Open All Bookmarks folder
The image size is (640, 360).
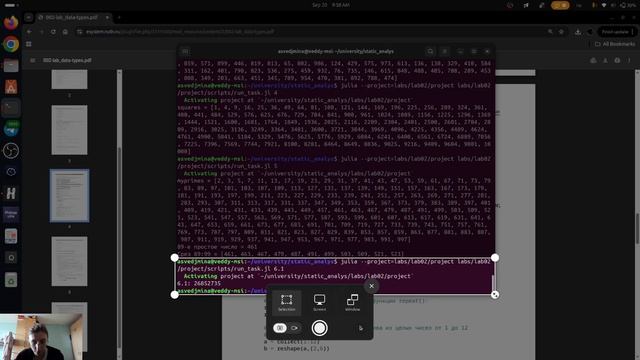coord(615,44)
